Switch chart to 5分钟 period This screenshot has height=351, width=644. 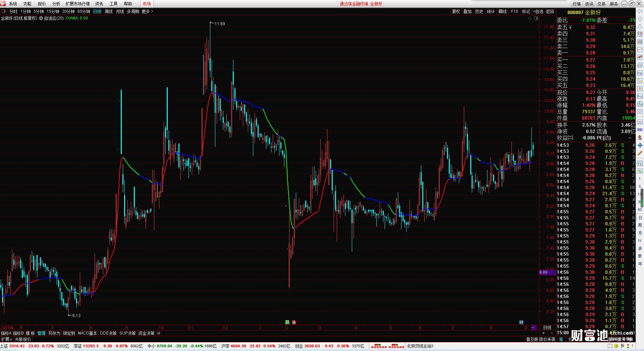39,11
